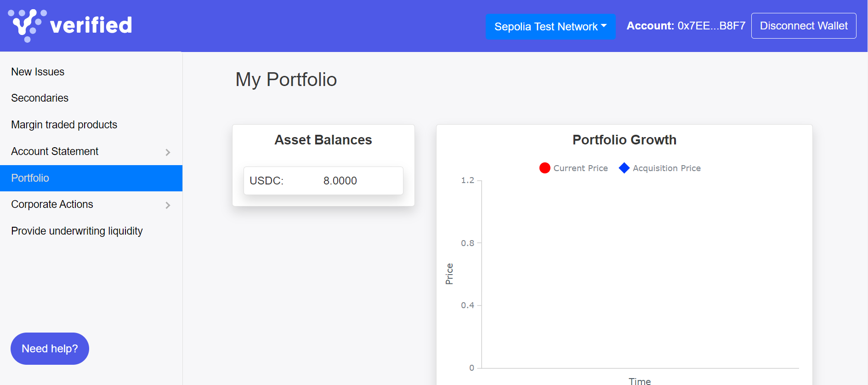This screenshot has height=385, width=868.
Task: Toggle the red Current Price legend marker
Action: coord(545,168)
